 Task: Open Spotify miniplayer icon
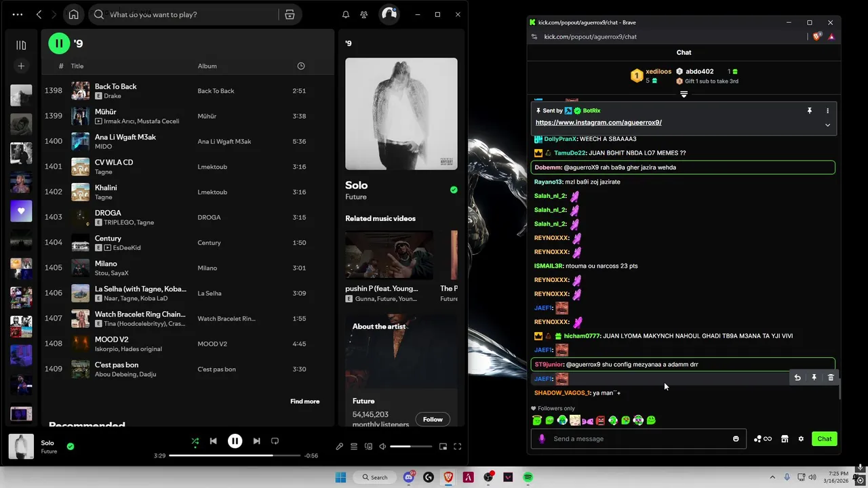point(443,447)
